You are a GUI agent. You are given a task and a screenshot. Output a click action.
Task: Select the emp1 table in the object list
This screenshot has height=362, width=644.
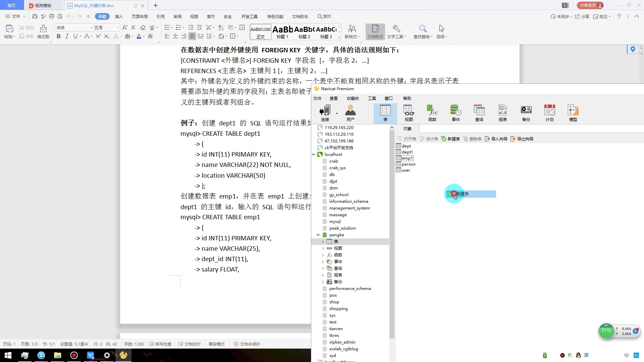pyautogui.click(x=407, y=158)
